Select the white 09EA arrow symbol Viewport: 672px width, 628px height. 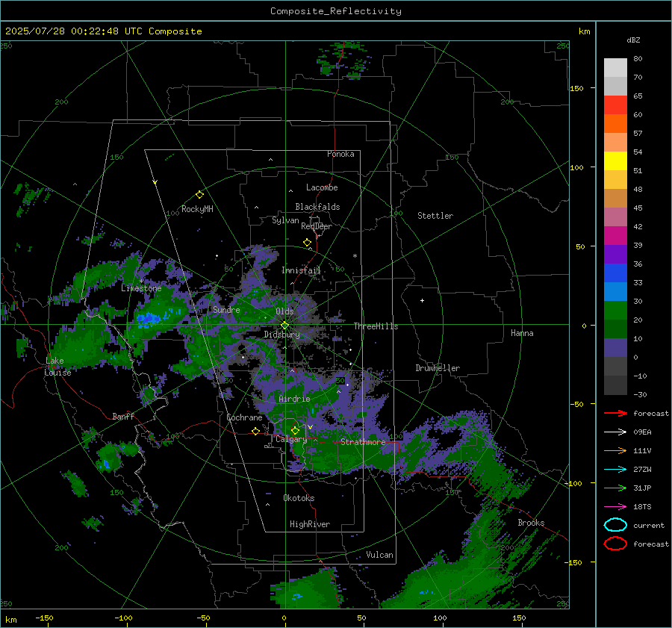[615, 432]
